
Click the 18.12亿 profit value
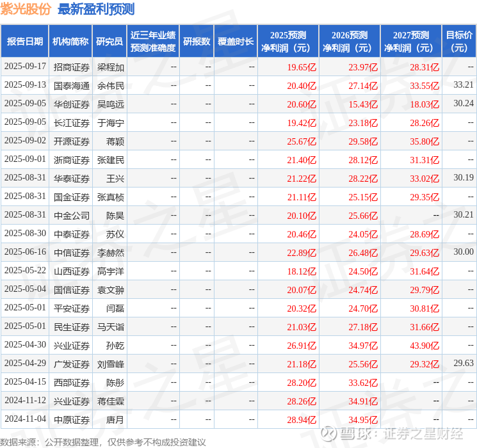(x=302, y=271)
